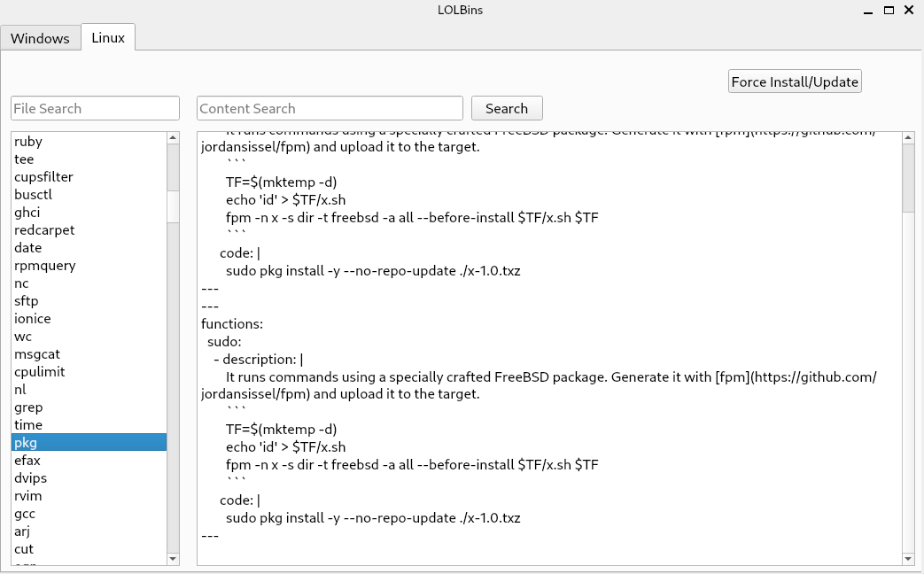Click the file list scroll-down arrow

pos(173,559)
